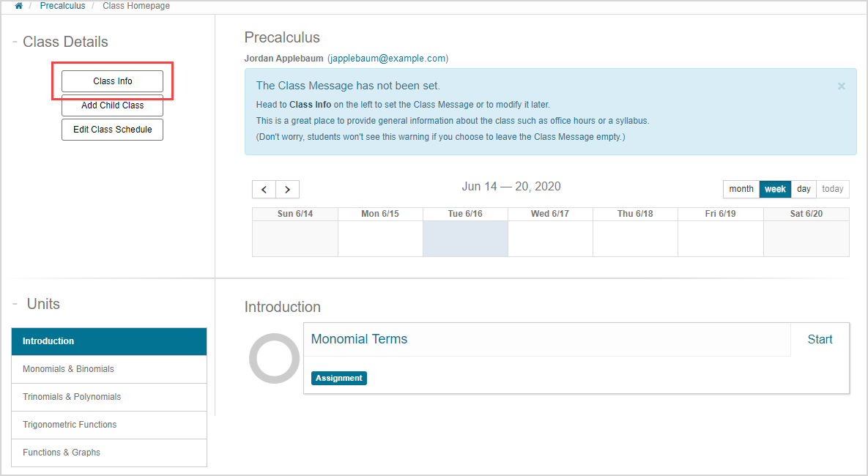
Task: Switch calendar to week view
Action: coord(775,189)
